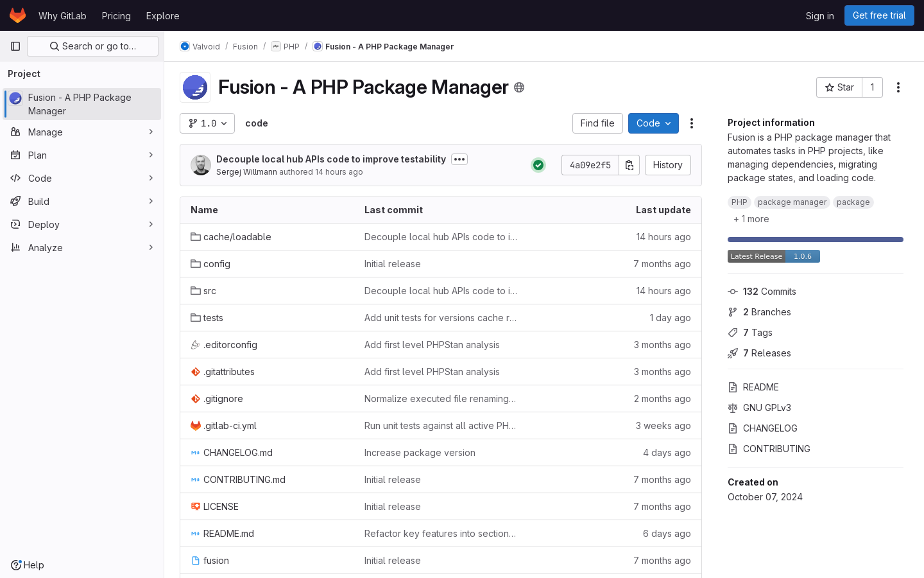Image resolution: width=924 pixels, height=578 pixels.
Task: Star the project
Action: click(x=839, y=87)
